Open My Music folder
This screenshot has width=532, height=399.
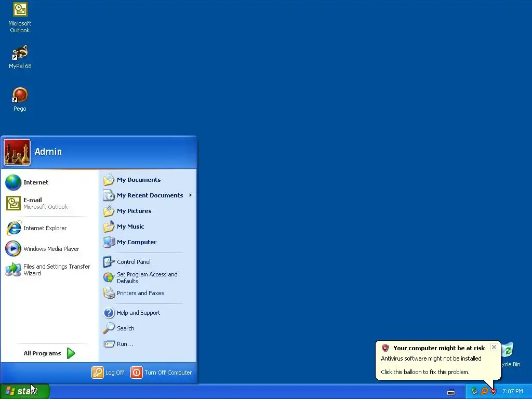[148, 227]
